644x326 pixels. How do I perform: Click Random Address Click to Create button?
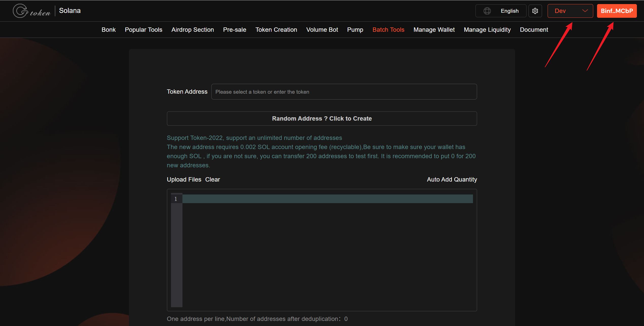[x=322, y=119]
